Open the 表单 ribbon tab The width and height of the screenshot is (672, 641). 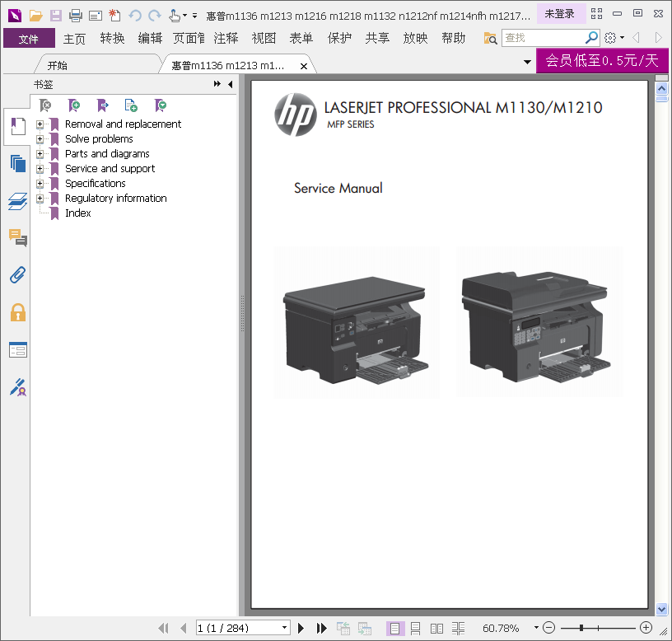pyautogui.click(x=301, y=39)
